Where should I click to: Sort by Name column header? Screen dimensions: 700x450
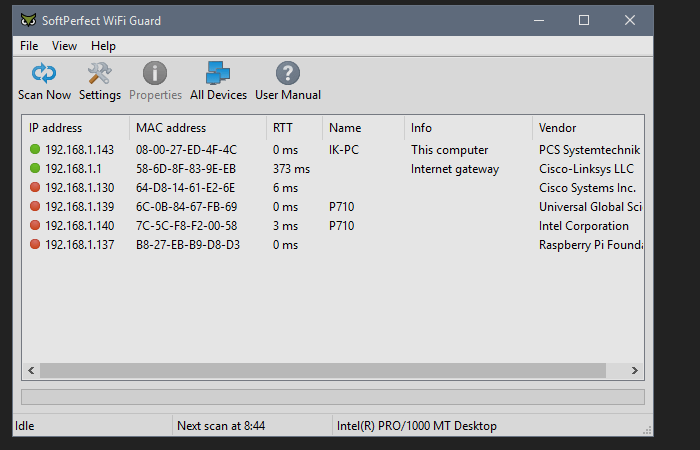pyautogui.click(x=363, y=128)
